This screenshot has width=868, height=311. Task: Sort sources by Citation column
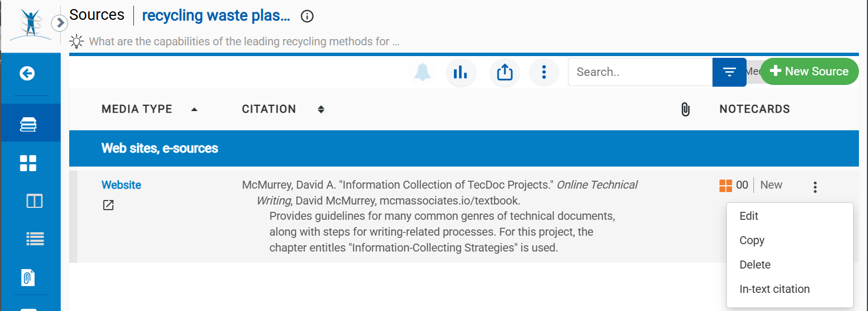pos(269,109)
